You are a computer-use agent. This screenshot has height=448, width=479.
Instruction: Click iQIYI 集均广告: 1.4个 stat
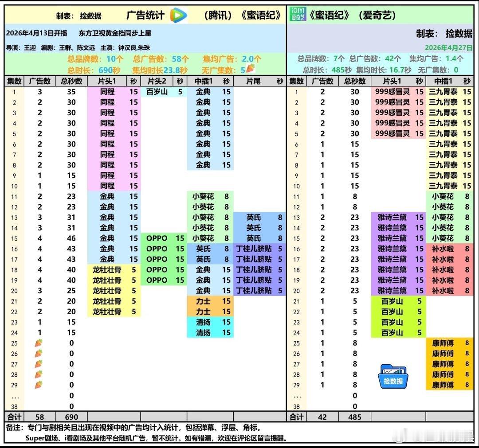point(436,58)
